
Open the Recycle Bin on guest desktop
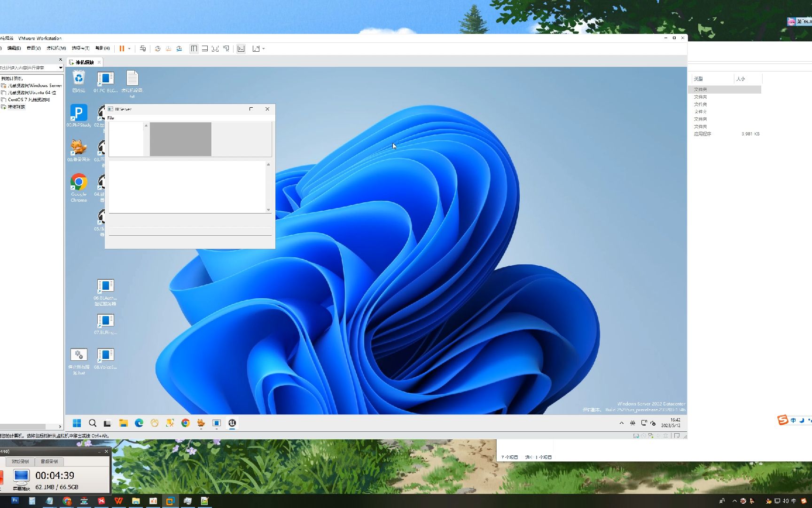[x=79, y=82]
